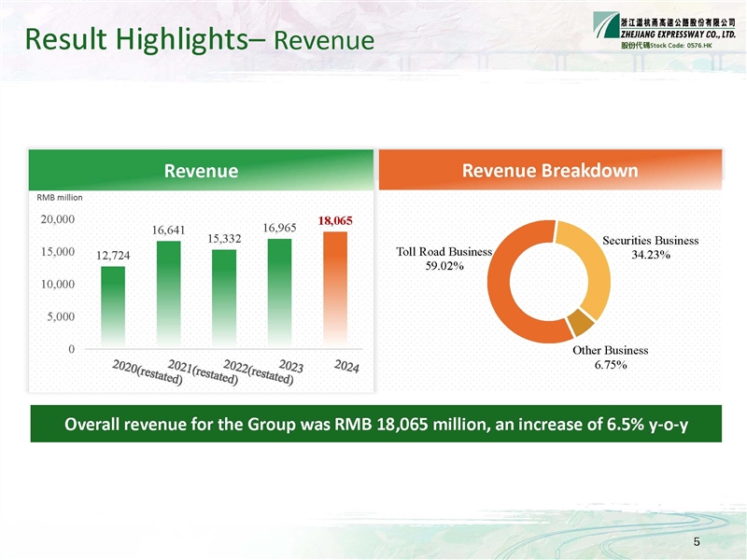Click the 18,065 red data label
This screenshot has height=560, width=747.
pos(334,221)
